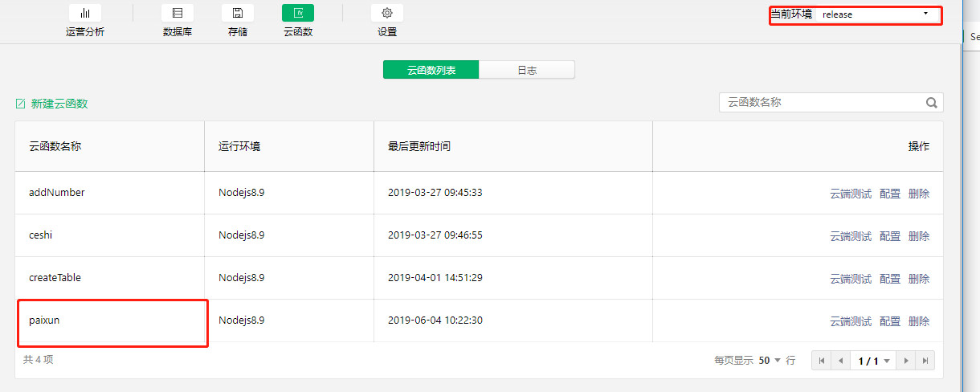
Task: Go to the first page arrow
Action: tap(822, 361)
